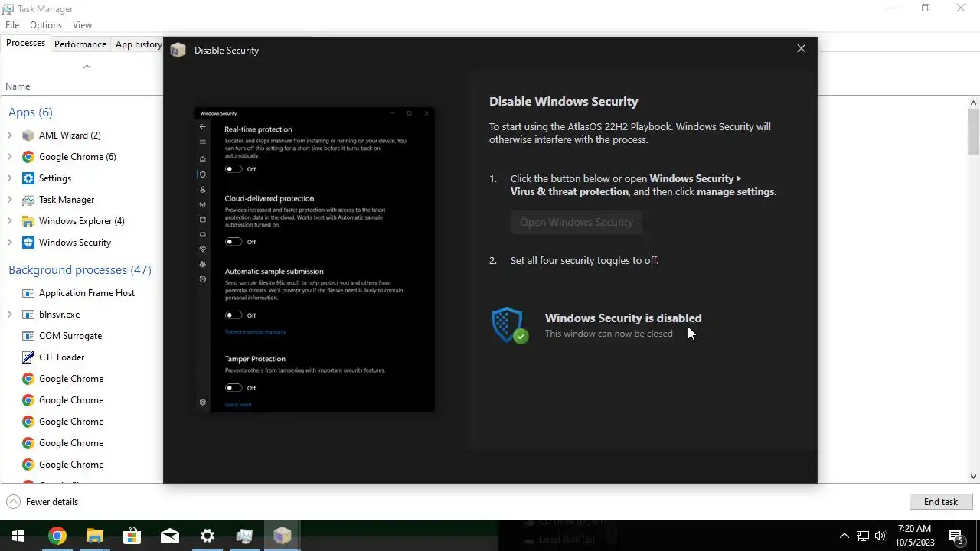Open the Windows Start menu
The height and width of the screenshot is (551, 980).
[x=18, y=536]
